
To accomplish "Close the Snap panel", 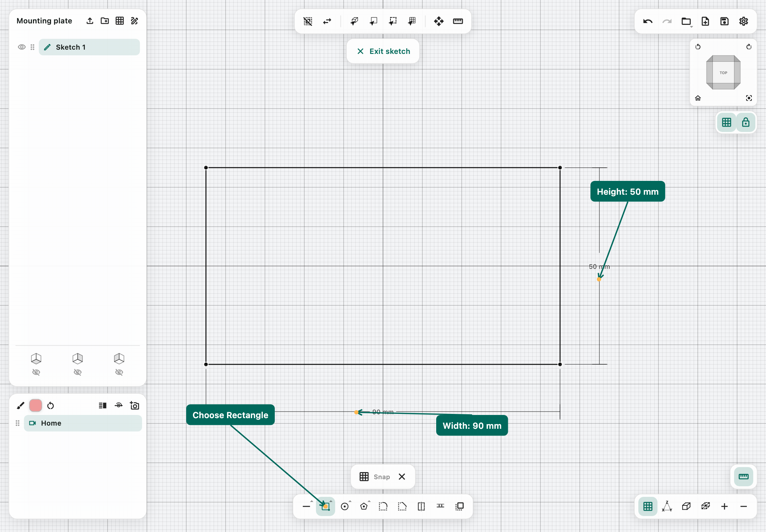I will pos(402,477).
